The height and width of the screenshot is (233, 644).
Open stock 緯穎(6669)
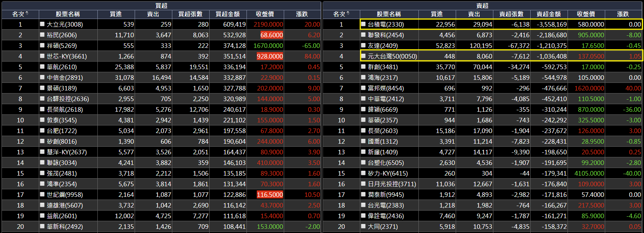(x=383, y=109)
